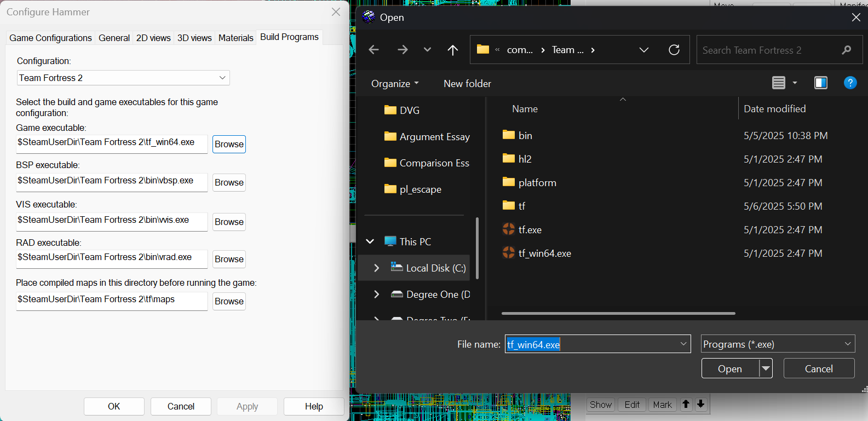Click the BSP executable path field

pyautogui.click(x=112, y=182)
